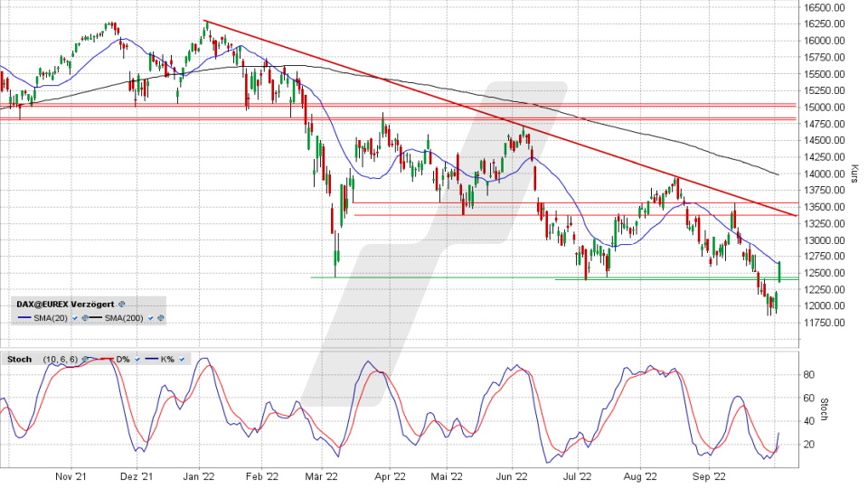The width and height of the screenshot is (868, 488).
Task: Click the 20 stochastic axis label
Action: [x=808, y=445]
